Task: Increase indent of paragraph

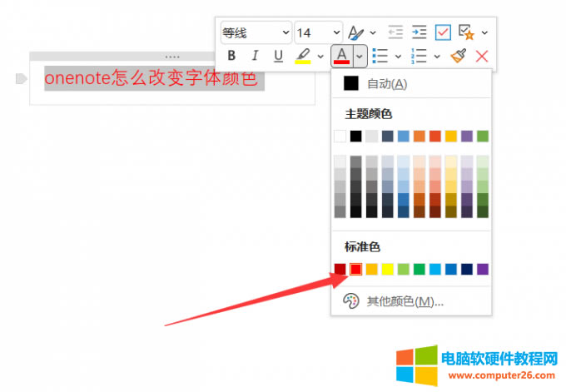Action: pyautogui.click(x=419, y=32)
